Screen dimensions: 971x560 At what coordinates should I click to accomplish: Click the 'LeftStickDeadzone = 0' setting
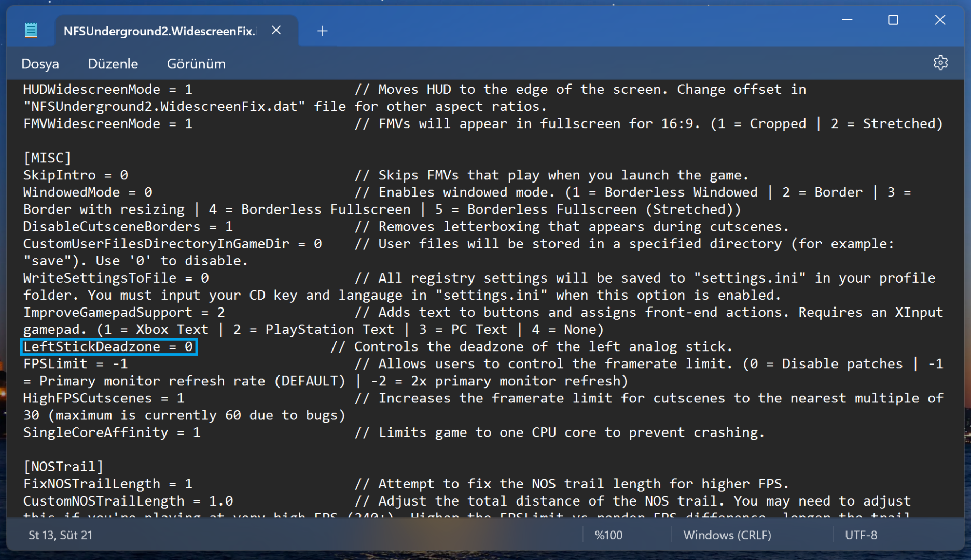point(108,346)
